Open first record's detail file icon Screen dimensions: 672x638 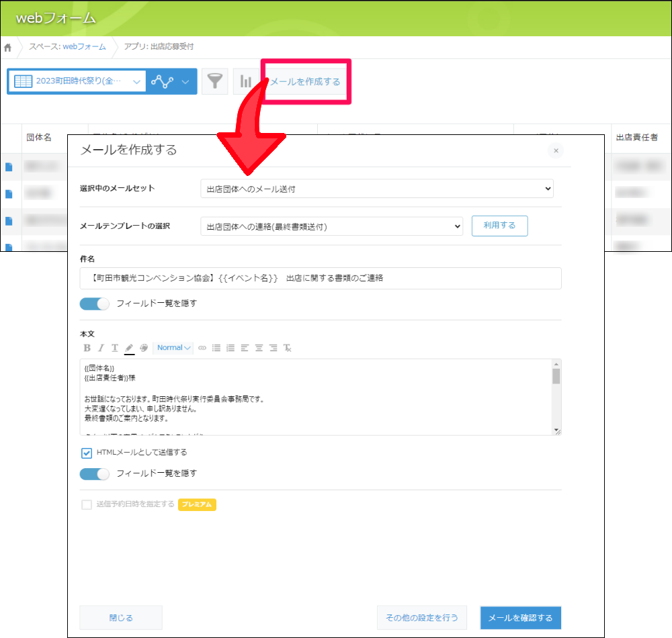[9, 167]
